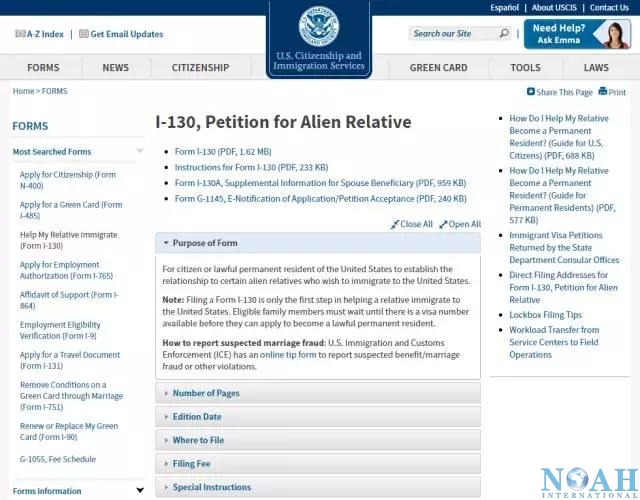Click the Need Help? Ask Emma button
Viewport: 640px width, 500px height.
point(577,34)
